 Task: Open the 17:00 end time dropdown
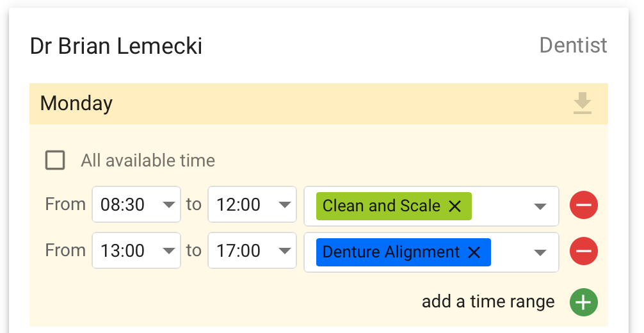point(252,250)
